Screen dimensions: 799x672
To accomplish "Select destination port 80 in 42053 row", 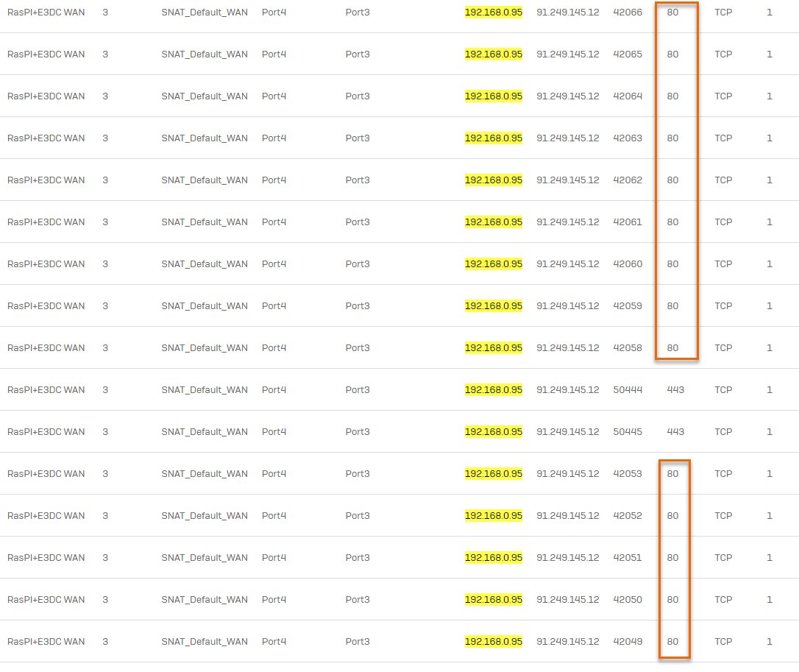I will (x=672, y=474).
